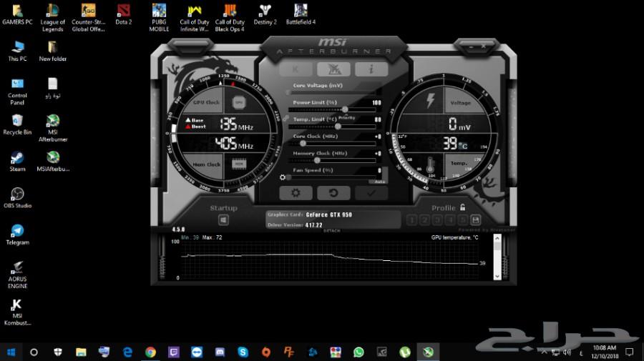The image size is (644, 361).
Task: Select the Battlefield 4 desktop icon
Action: coord(301,14)
